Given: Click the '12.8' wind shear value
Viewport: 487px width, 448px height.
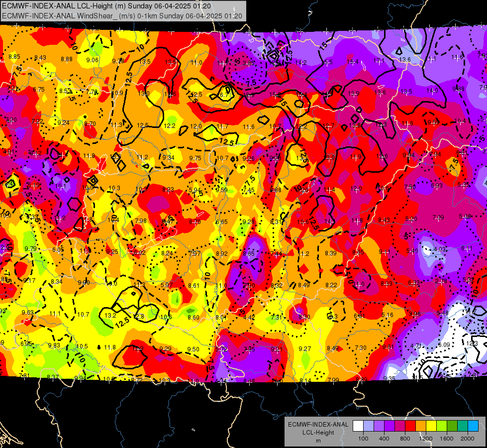Looking at the screenshot, I should point(138,316).
